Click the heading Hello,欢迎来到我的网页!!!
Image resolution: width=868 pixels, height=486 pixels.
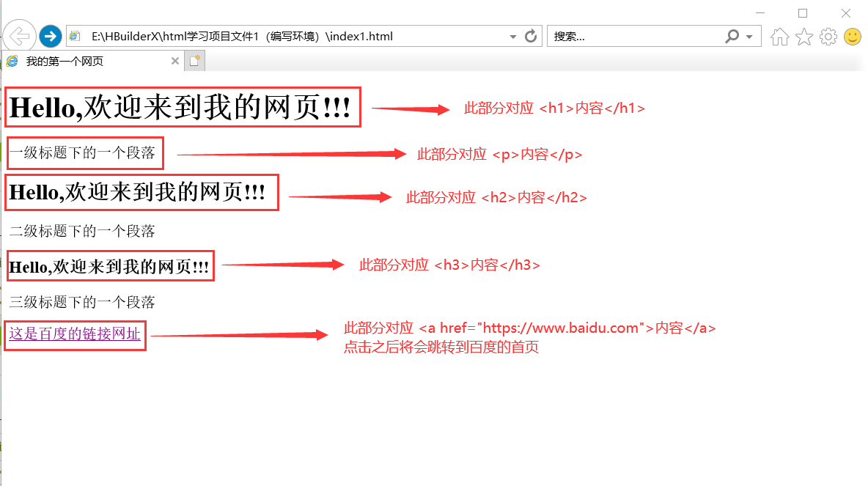(180, 108)
